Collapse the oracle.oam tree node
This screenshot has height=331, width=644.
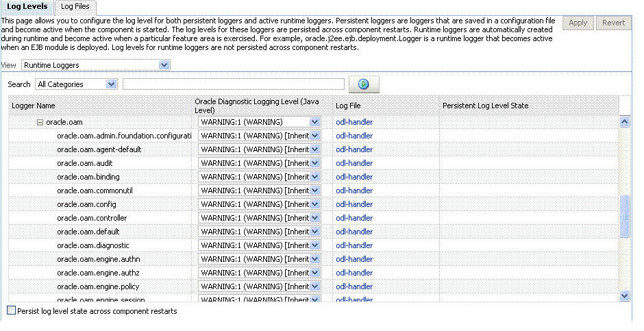(x=40, y=123)
